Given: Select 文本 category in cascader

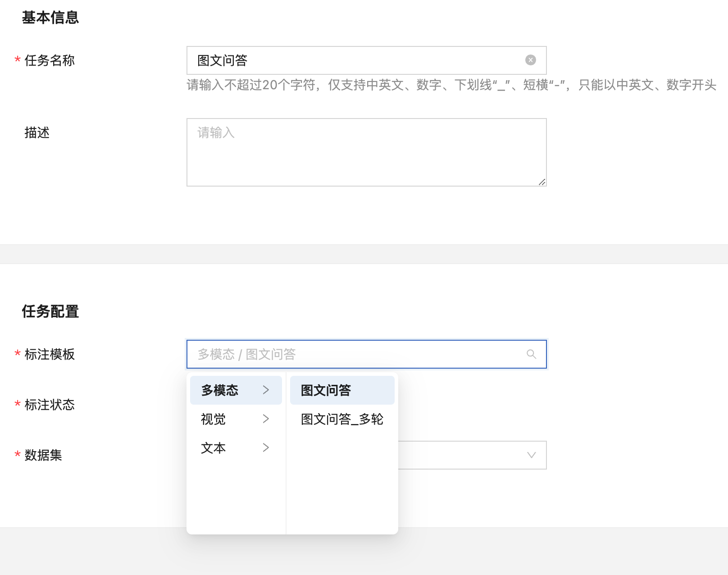Looking at the screenshot, I should coord(236,448).
